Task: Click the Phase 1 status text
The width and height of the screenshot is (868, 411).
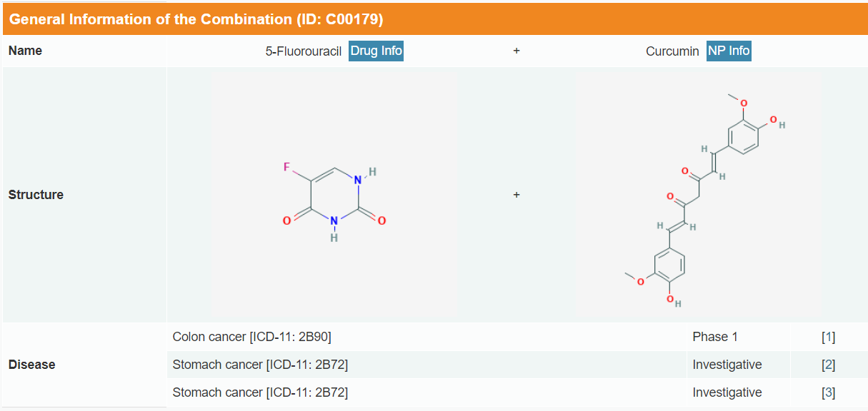Action: click(710, 337)
